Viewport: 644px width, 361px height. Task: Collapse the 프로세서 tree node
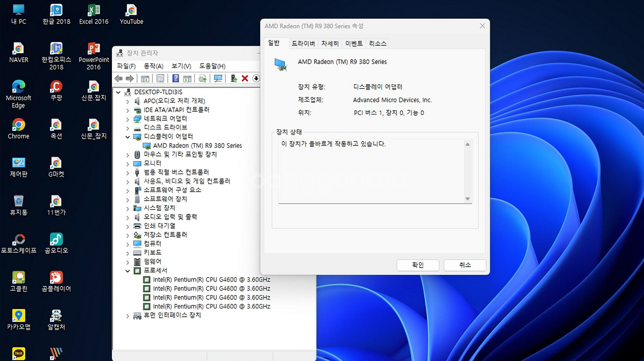coord(127,271)
